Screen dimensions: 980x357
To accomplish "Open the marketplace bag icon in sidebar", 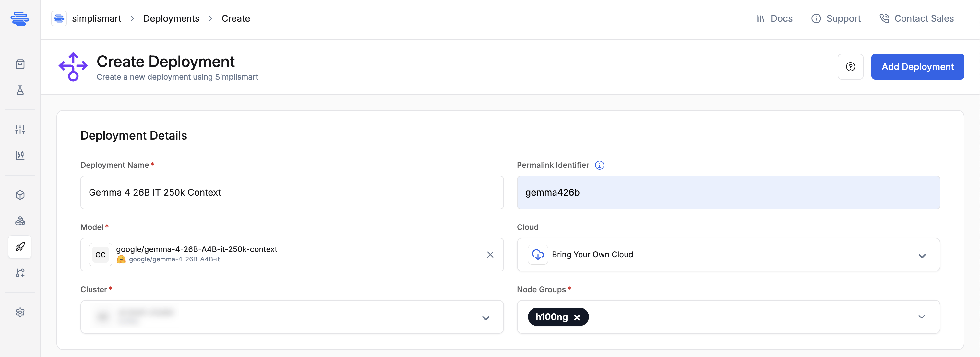I will 20,64.
